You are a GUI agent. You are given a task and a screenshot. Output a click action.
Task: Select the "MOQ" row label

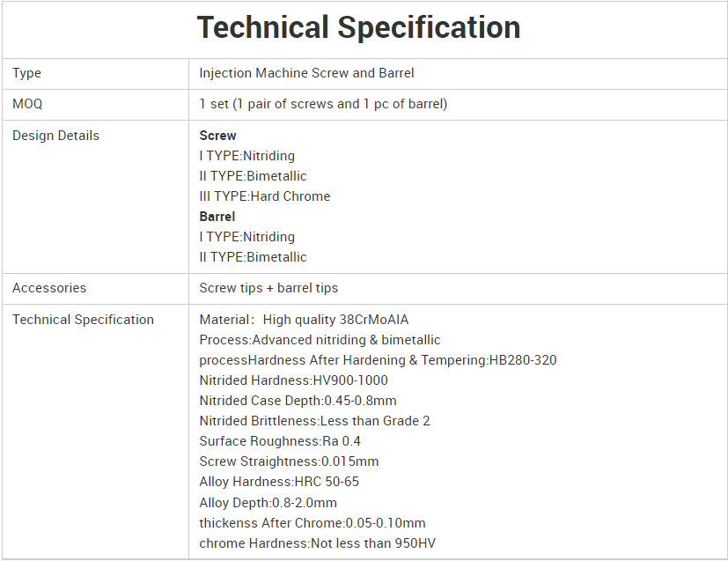point(27,104)
